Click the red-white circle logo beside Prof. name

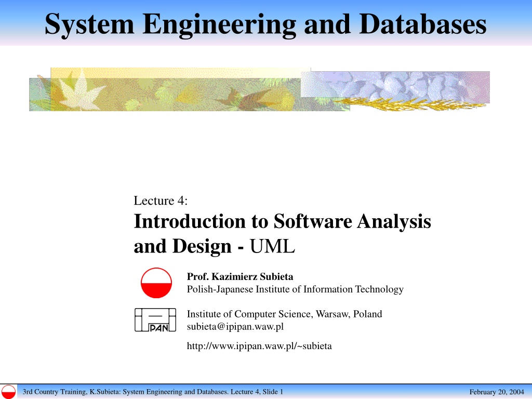coord(156,283)
